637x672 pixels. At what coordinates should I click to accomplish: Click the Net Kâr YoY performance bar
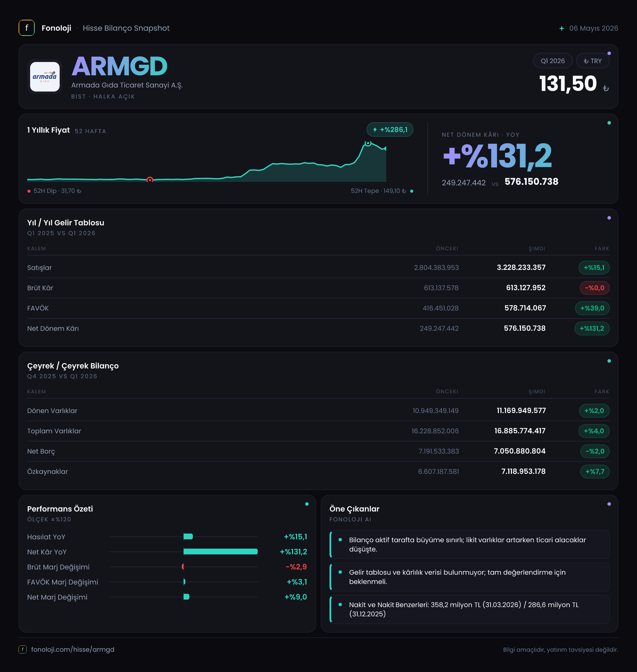[x=220, y=552]
